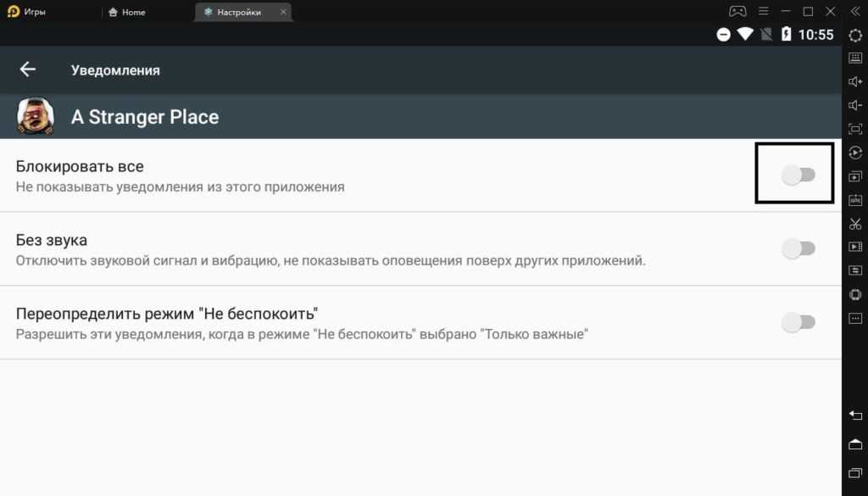Toggle "Переопределить режим Не беспокоить" switch
This screenshot has width=868, height=496.
(x=798, y=322)
